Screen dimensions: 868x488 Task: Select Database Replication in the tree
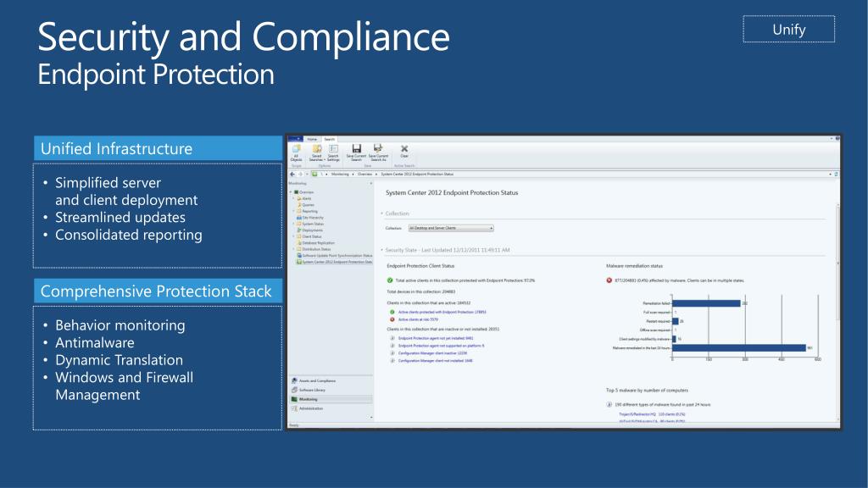click(x=319, y=243)
